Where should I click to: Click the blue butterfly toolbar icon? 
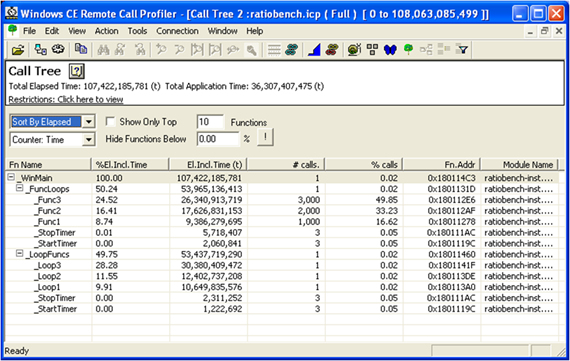point(390,49)
